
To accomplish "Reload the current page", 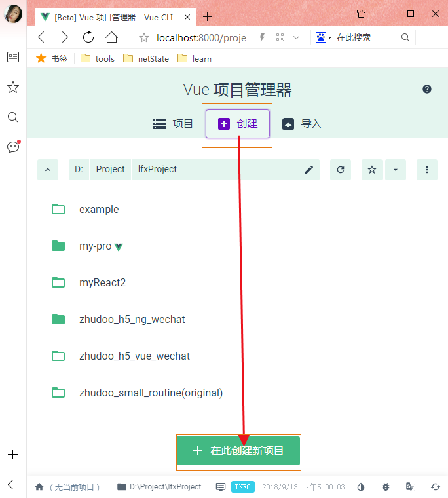I will coord(88,37).
